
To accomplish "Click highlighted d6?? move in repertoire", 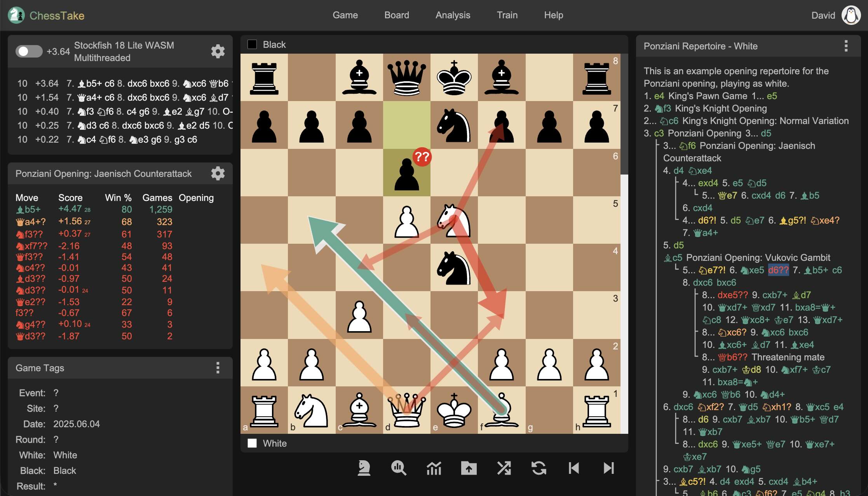I will [778, 270].
